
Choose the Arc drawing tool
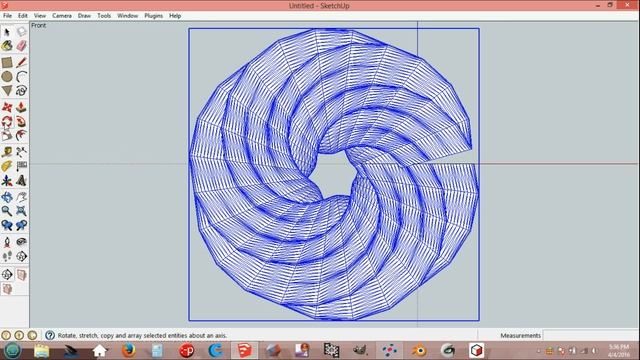click(x=22, y=76)
